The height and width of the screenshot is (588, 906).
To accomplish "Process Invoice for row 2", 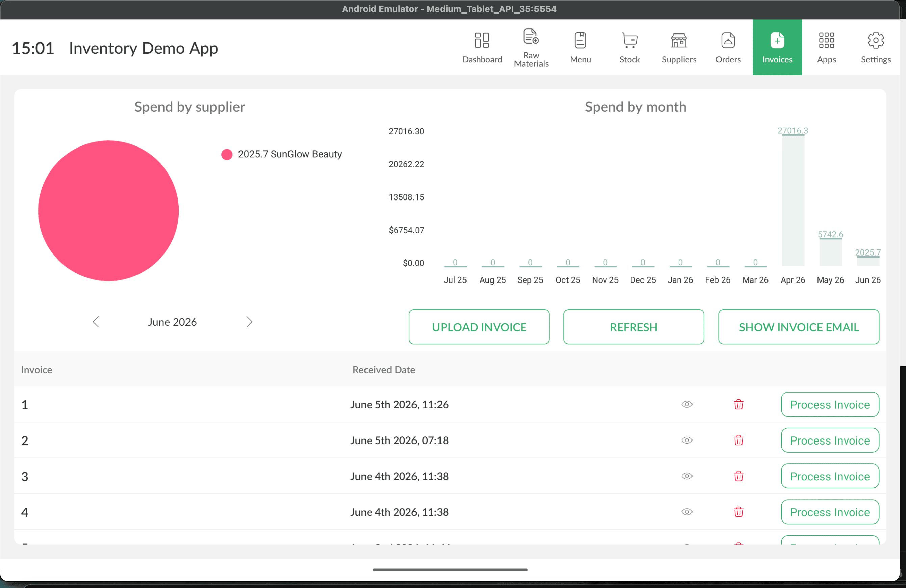I will coord(830,440).
